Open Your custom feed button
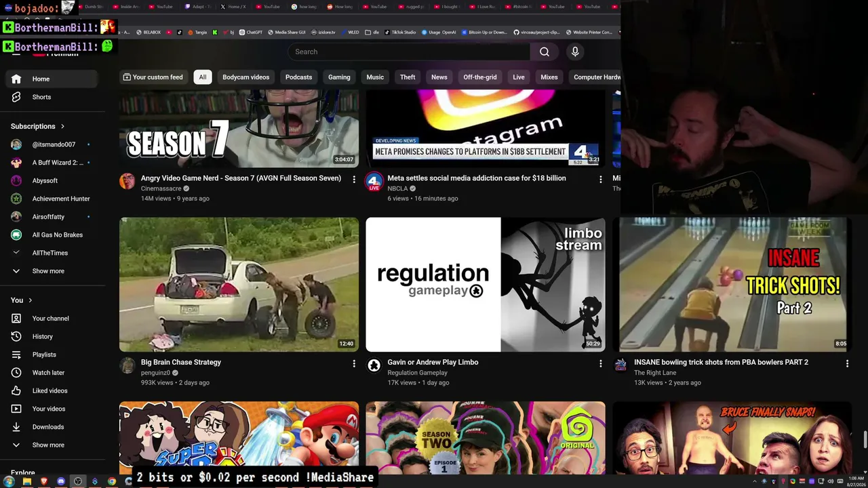This screenshot has height=488, width=868. coord(153,77)
